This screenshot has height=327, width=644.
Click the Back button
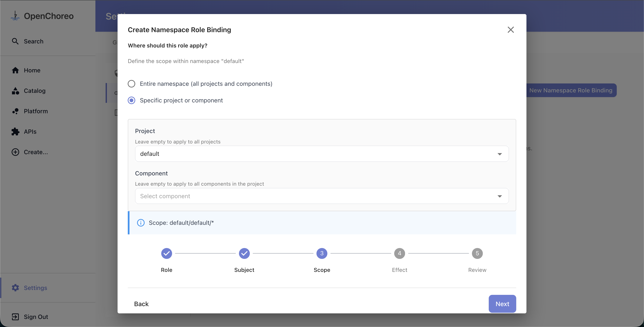(x=141, y=304)
